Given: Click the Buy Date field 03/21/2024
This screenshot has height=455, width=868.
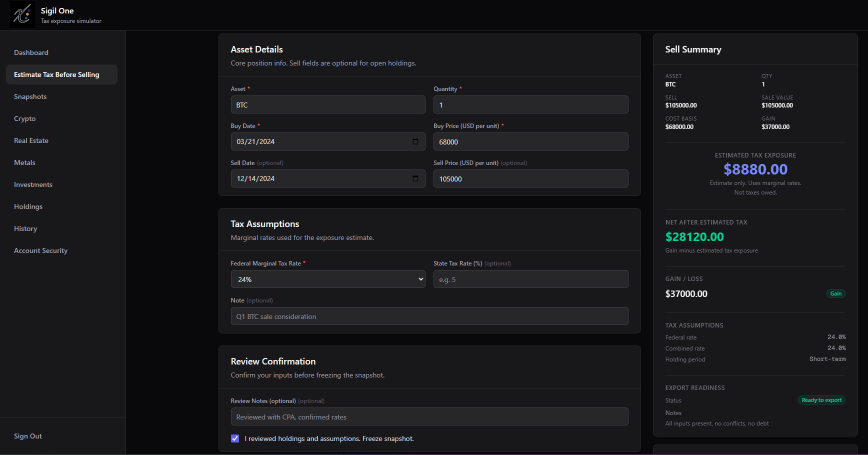Looking at the screenshot, I should pyautogui.click(x=328, y=141).
